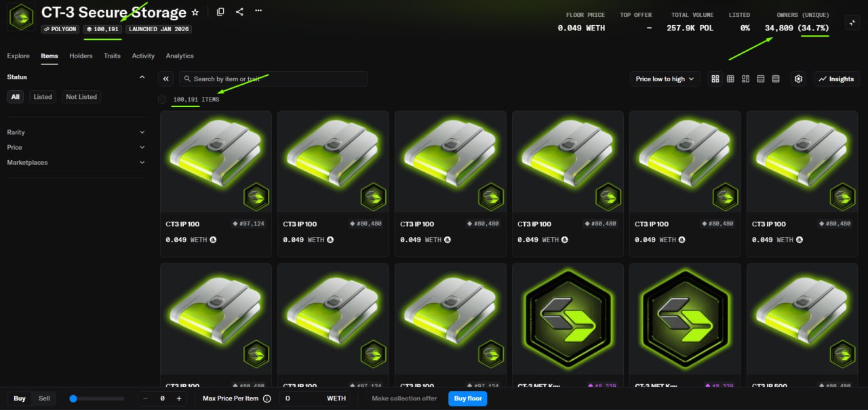This screenshot has width=868, height=410.
Task: Select the Listed status filter
Action: (43, 97)
